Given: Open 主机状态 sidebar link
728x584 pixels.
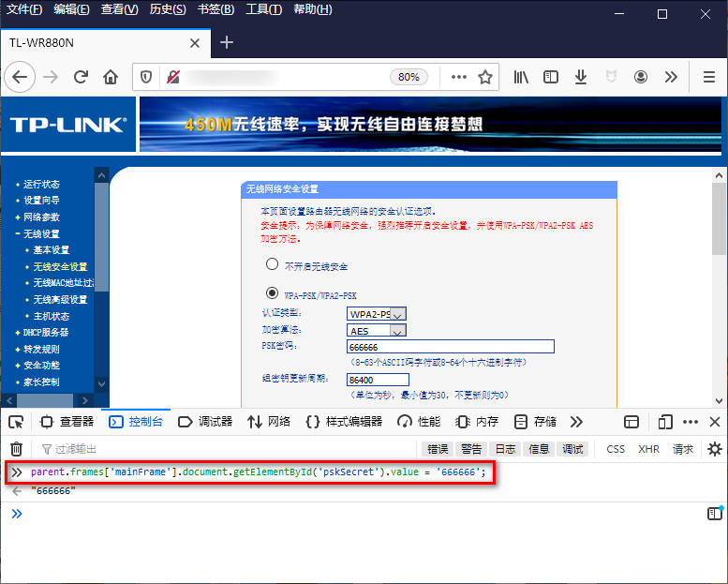Looking at the screenshot, I should tap(52, 316).
